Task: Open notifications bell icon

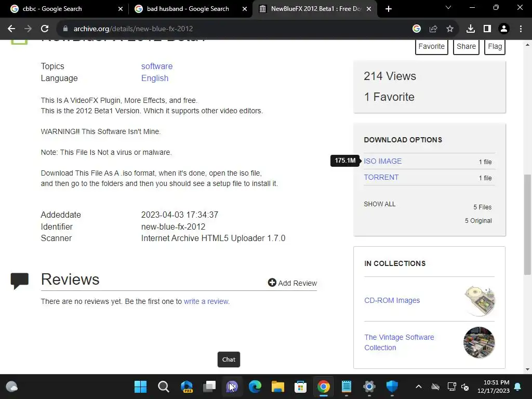Action: tap(518, 387)
